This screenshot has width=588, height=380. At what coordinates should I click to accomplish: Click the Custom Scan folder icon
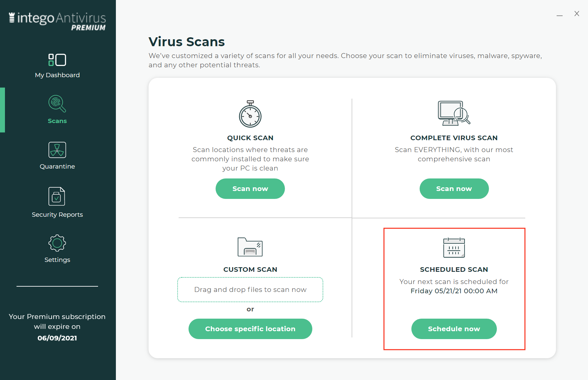250,247
